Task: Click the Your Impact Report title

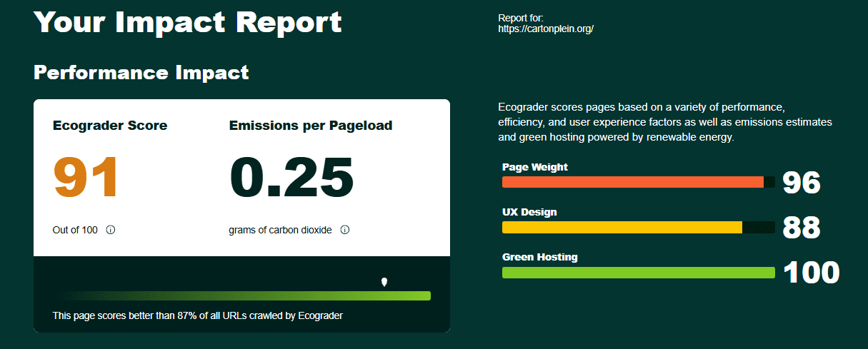Action: point(188,21)
